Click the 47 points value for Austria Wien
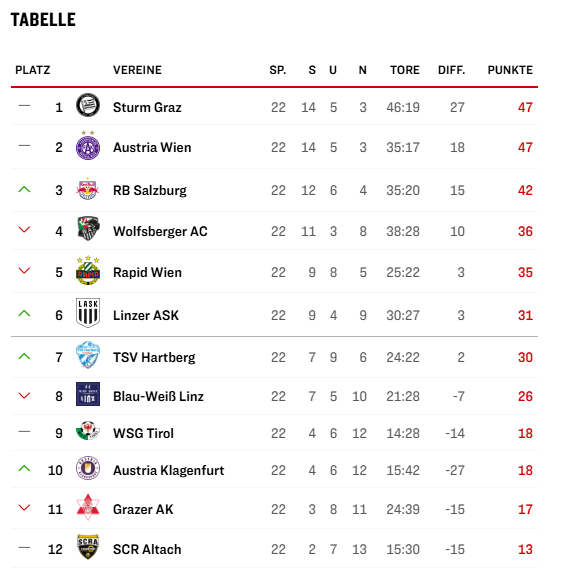 click(525, 147)
